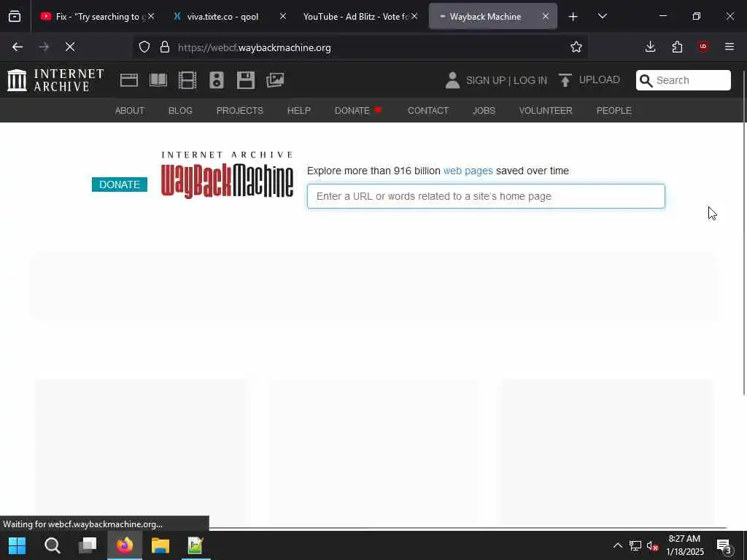
Task: Stop loading the page
Action: tap(70, 47)
